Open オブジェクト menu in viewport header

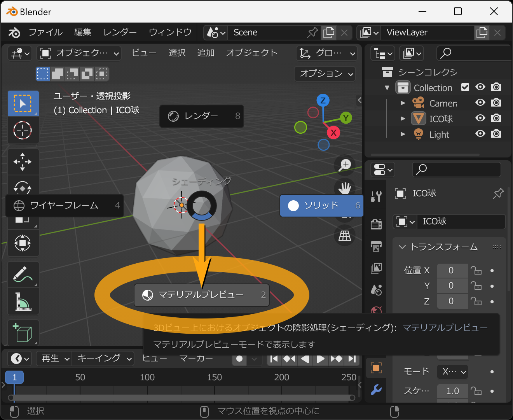coord(252,53)
